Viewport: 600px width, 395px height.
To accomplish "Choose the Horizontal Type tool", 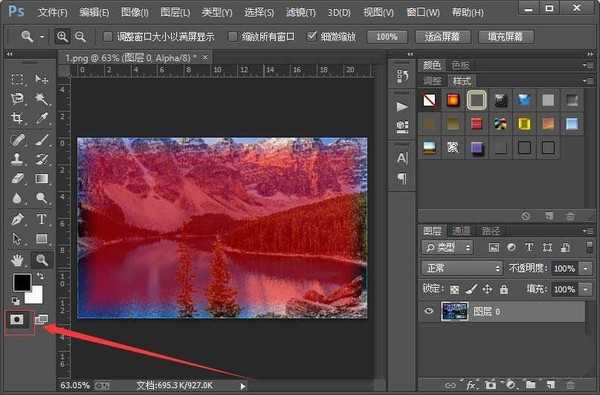I will click(x=41, y=219).
